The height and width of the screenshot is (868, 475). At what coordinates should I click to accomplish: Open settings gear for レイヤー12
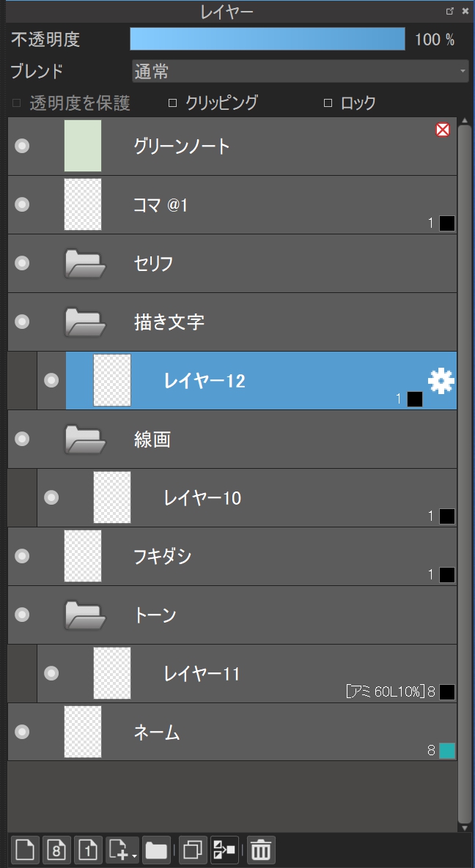coord(441,381)
